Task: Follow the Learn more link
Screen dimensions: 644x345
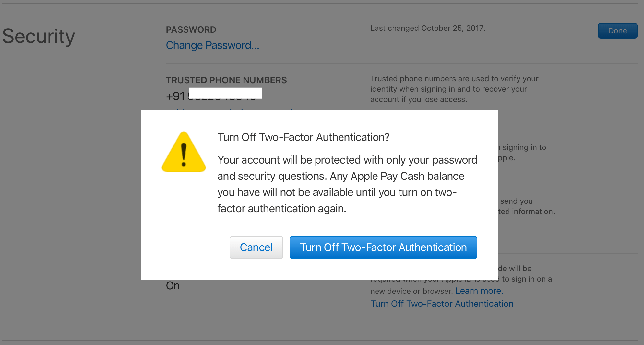Action: click(479, 291)
